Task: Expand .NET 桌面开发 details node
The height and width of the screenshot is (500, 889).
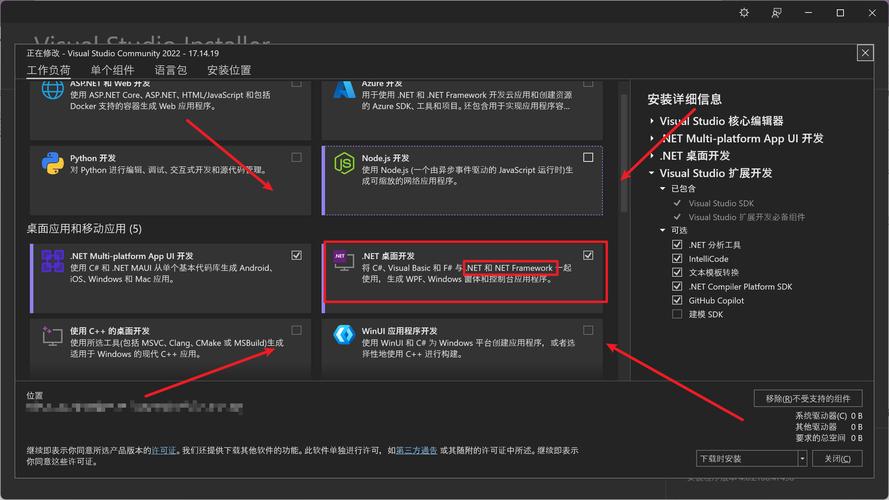Action: [652, 156]
